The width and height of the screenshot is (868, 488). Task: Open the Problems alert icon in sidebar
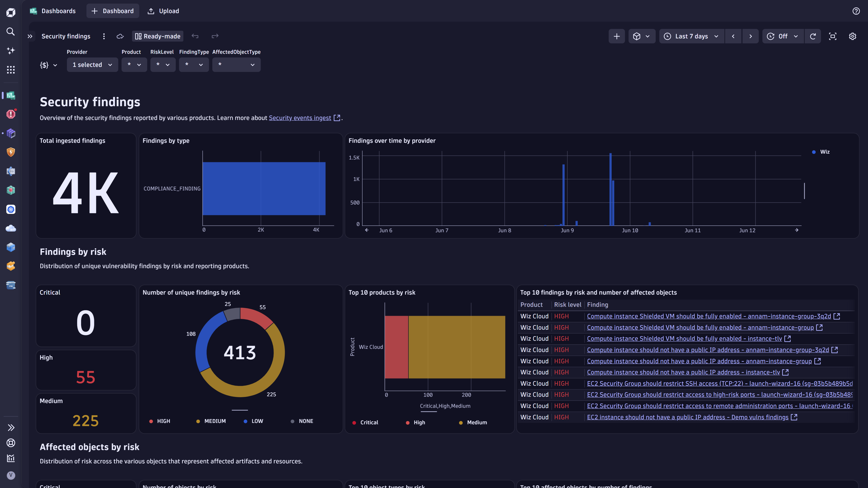point(11,114)
